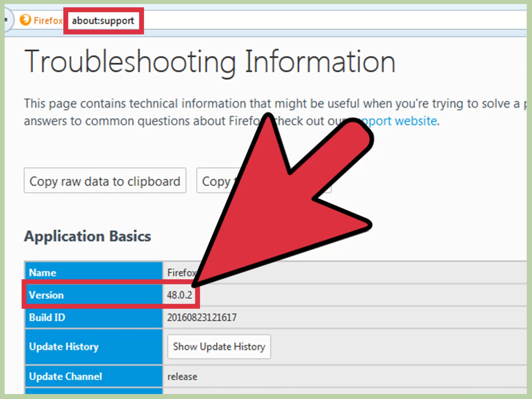Click the Firefox logo identity icon
The height and width of the screenshot is (399, 532).
[25, 20]
